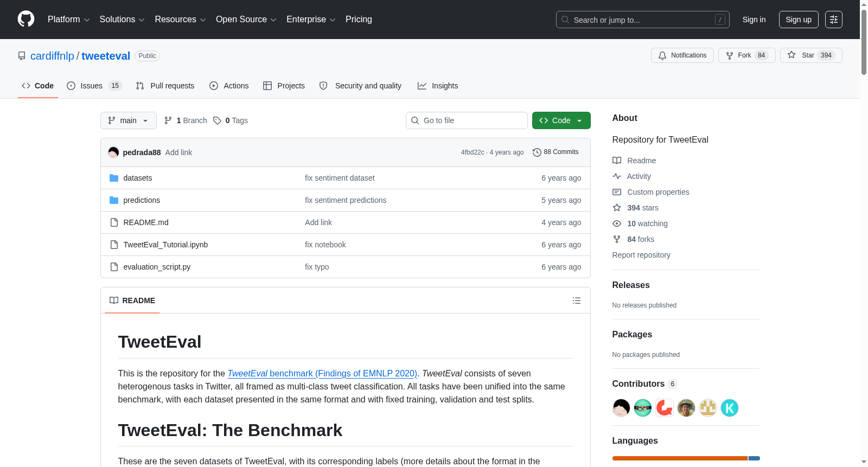Click the orange language bar segment

680,458
